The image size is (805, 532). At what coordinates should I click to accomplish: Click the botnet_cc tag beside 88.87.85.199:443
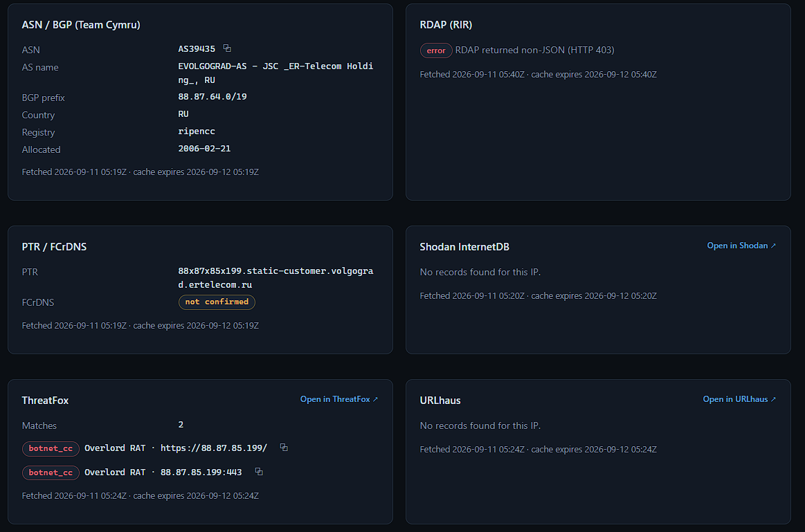51,473
